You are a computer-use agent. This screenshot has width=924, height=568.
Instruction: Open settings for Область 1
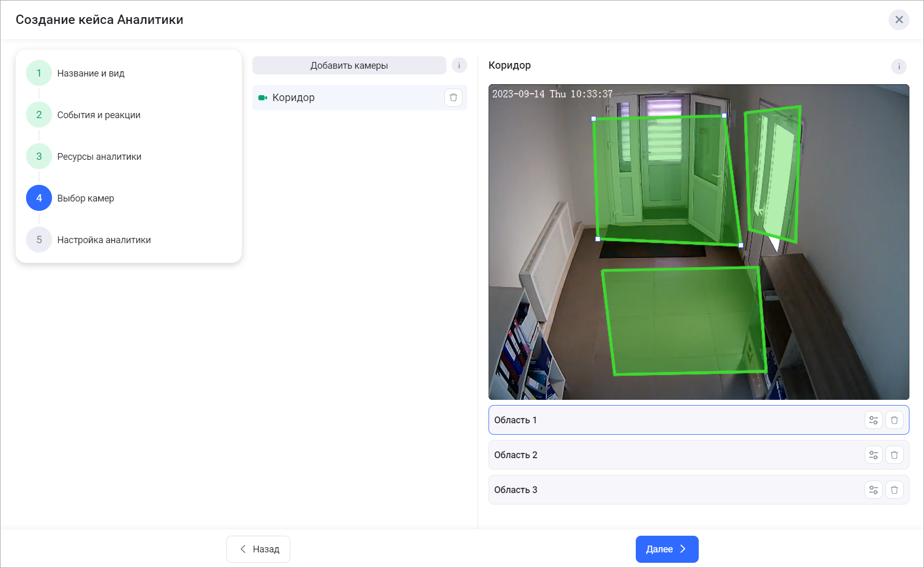pyautogui.click(x=874, y=420)
